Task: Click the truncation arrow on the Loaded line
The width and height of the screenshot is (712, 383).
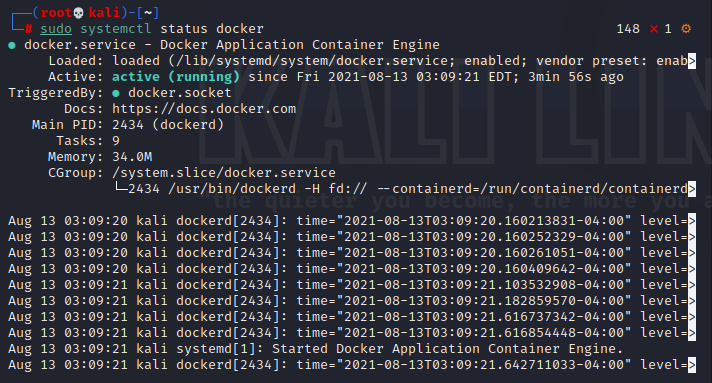Action: click(692, 61)
